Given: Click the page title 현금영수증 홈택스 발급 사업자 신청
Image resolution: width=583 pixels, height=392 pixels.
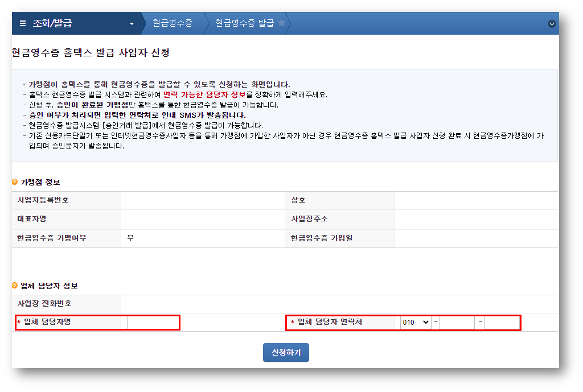Looking at the screenshot, I should tap(91, 52).
